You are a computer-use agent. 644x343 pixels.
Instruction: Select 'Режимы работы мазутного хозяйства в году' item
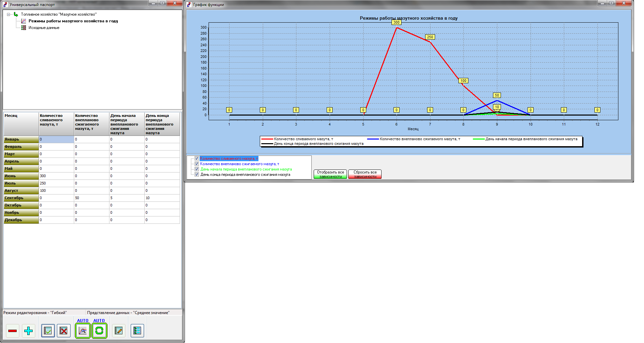click(73, 21)
